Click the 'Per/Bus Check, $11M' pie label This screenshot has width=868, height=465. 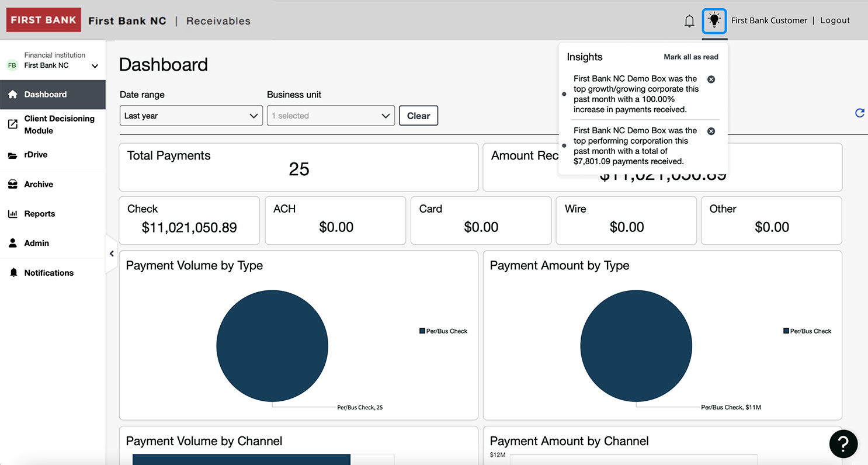(x=731, y=408)
